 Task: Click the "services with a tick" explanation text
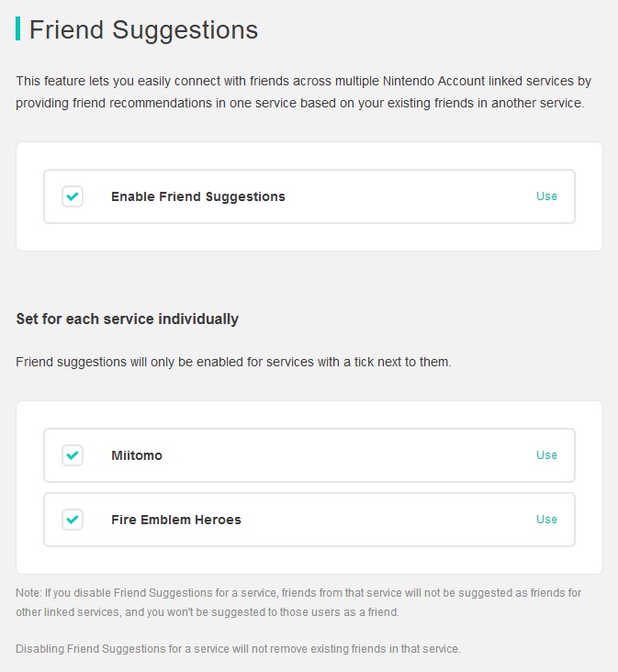click(x=233, y=362)
